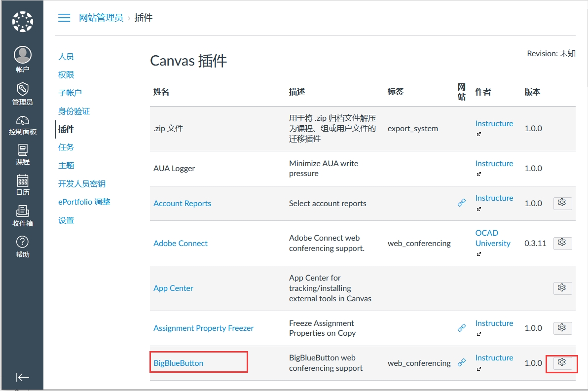Select 开发人员密钥 in the admin side menu
Screen dimensions: 588x391
click(x=82, y=184)
